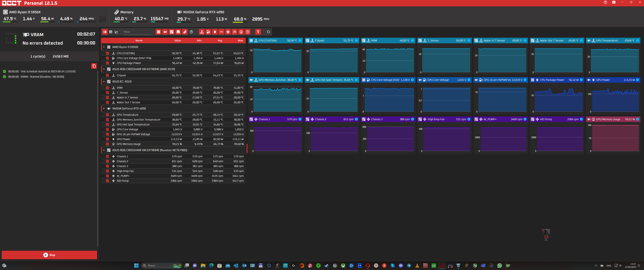The width and height of the screenshot is (644, 270).
Task: Click the copy log icon
Action: [x=94, y=66]
